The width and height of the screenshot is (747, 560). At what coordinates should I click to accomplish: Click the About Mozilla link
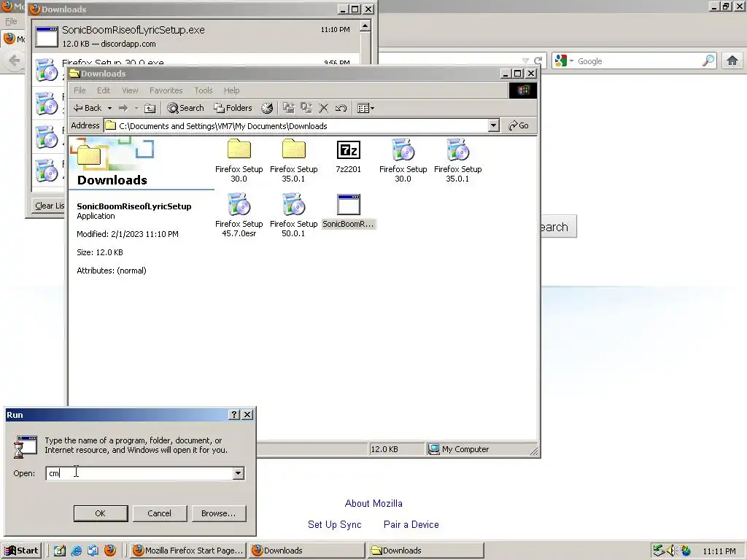click(x=373, y=503)
